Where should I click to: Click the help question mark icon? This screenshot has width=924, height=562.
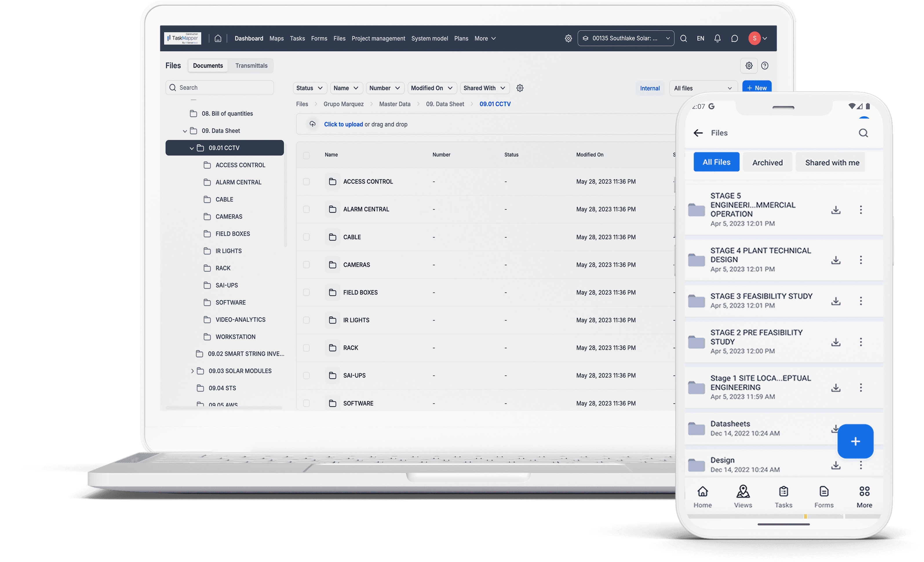[x=765, y=66]
